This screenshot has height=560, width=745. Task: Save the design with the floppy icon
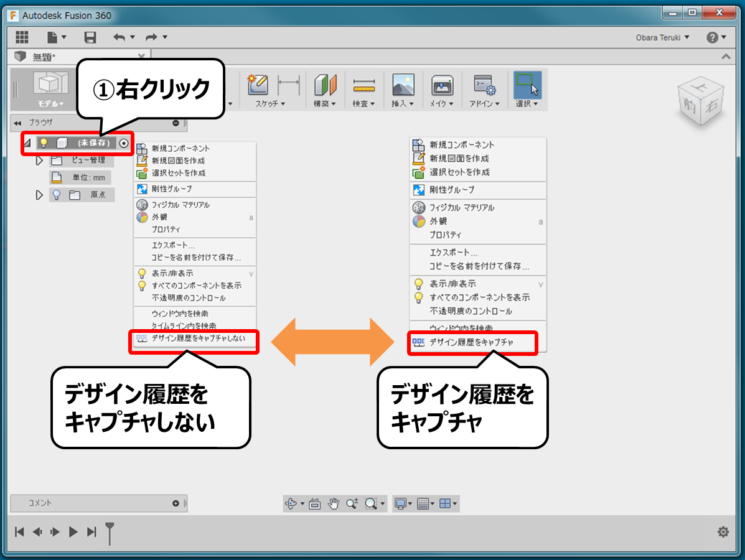click(90, 37)
